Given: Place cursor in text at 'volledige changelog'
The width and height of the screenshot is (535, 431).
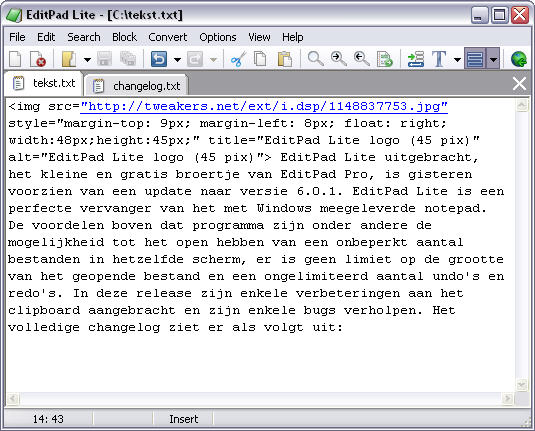Looking at the screenshot, I should (84, 328).
